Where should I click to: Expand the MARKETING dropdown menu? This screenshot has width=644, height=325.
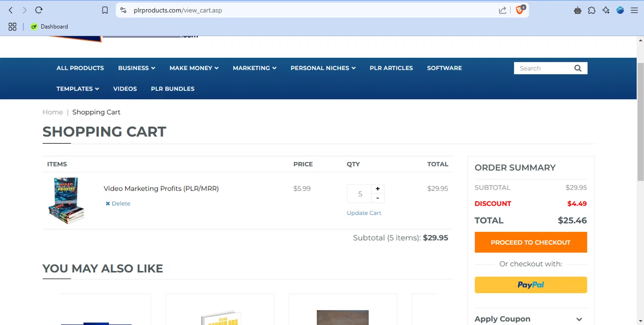tap(255, 68)
